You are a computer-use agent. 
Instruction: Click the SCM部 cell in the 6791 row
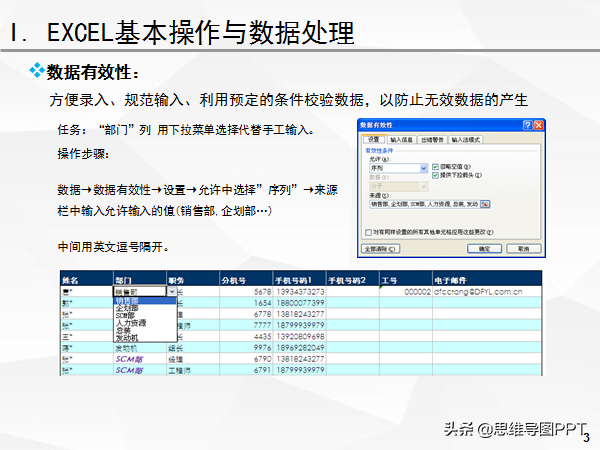tap(140, 370)
